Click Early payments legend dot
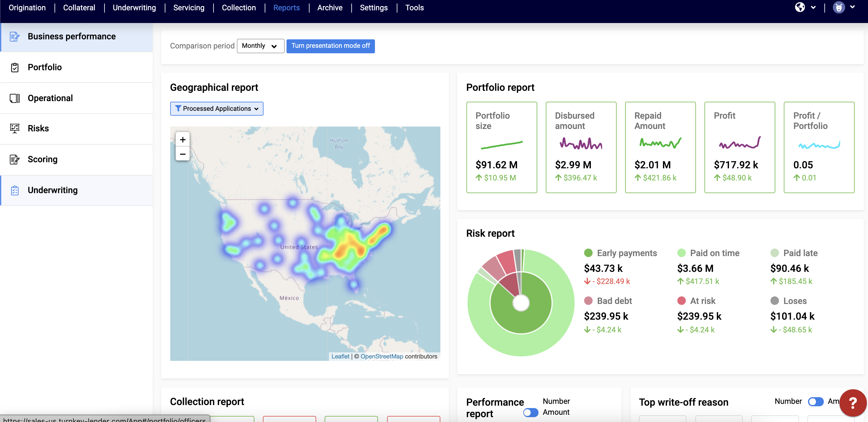The image size is (868, 422). [x=588, y=253]
